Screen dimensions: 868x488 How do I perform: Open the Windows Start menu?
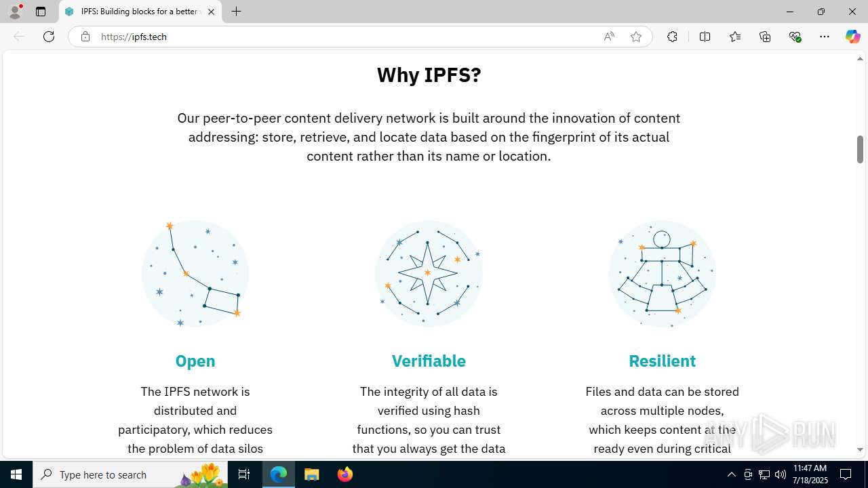[16, 474]
